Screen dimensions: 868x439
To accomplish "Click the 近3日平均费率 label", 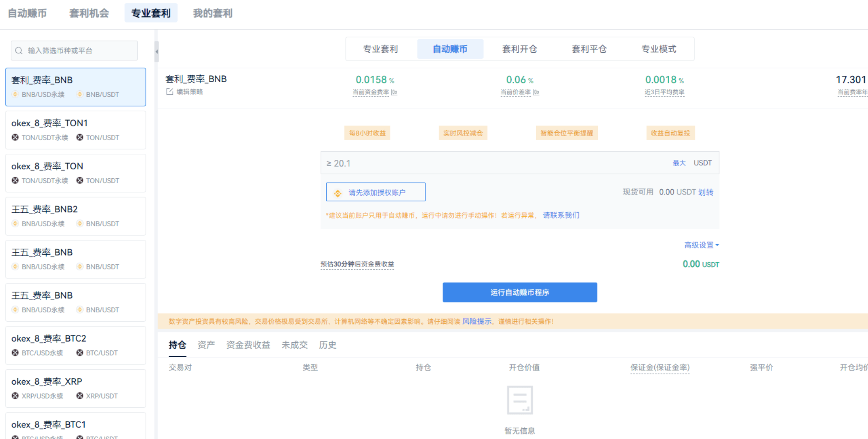I will point(665,92).
